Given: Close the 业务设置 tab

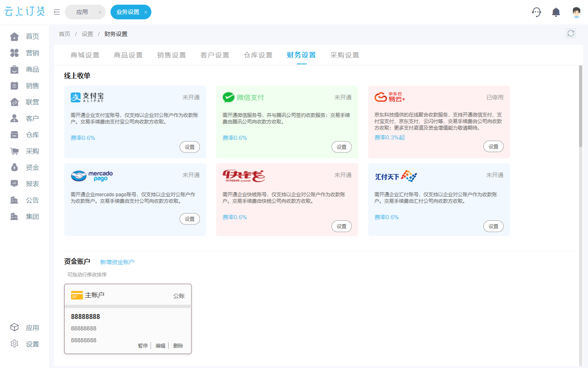Looking at the screenshot, I should 145,12.
